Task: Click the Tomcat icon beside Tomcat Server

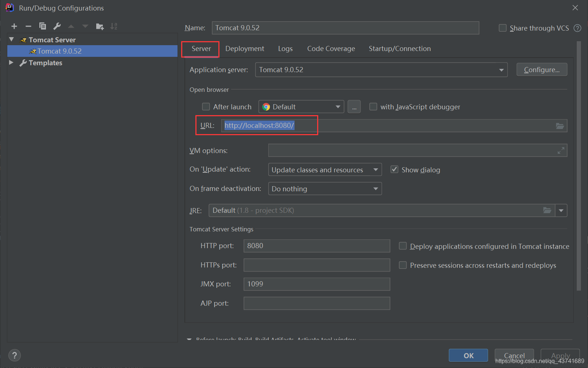Action: coord(23,40)
